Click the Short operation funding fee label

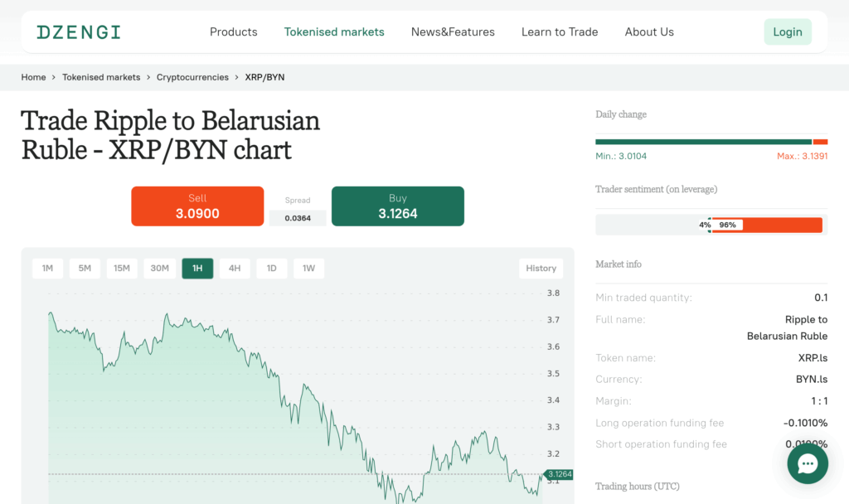[x=661, y=444]
